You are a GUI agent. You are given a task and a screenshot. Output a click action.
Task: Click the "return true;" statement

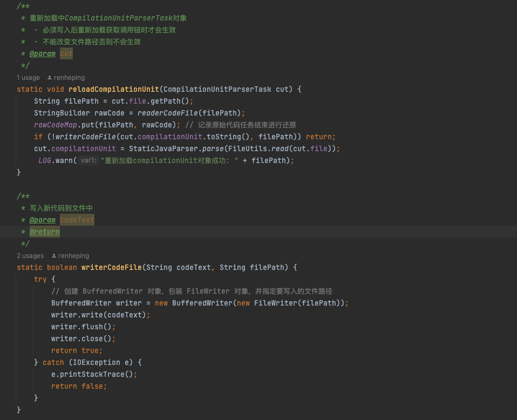click(x=77, y=351)
